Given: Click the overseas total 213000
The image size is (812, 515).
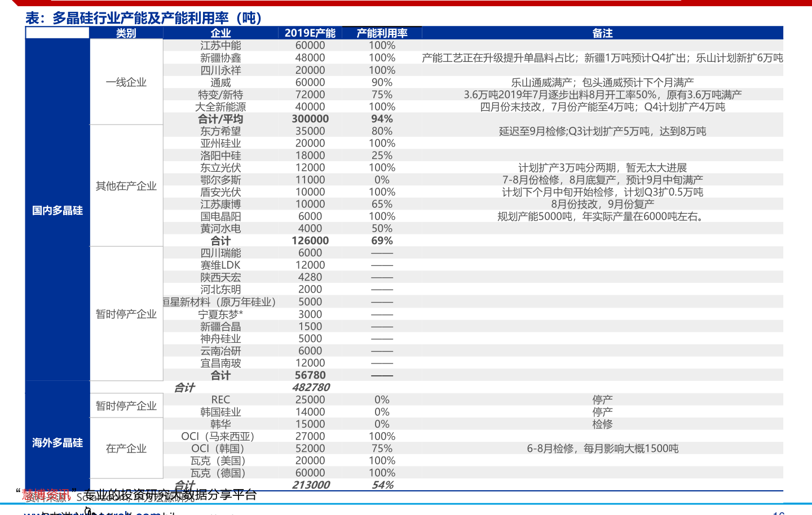Looking at the screenshot, I should 311,485.
